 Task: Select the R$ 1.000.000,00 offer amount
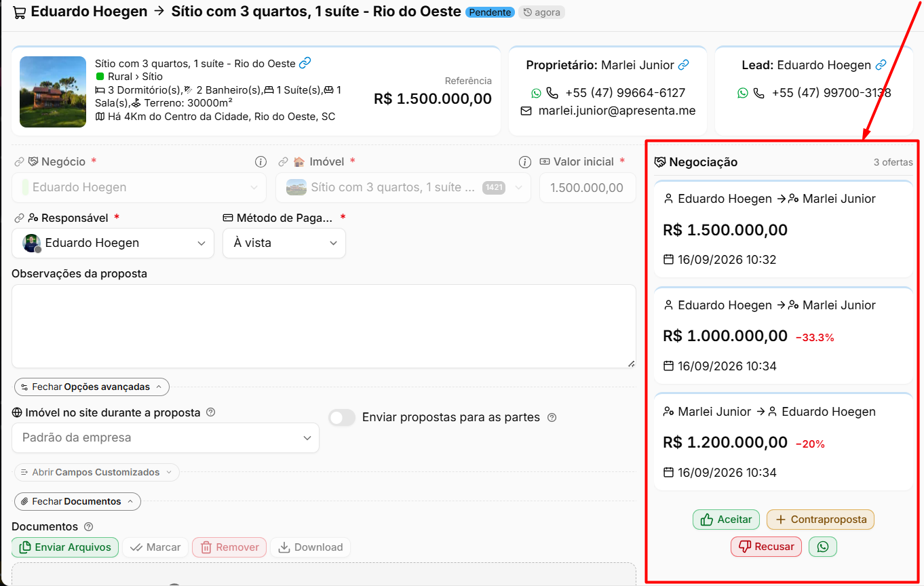[x=725, y=336]
